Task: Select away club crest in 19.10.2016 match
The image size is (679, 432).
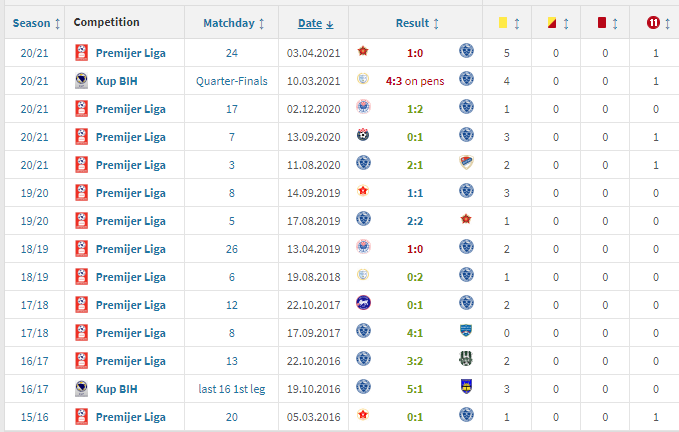Action: (466, 387)
